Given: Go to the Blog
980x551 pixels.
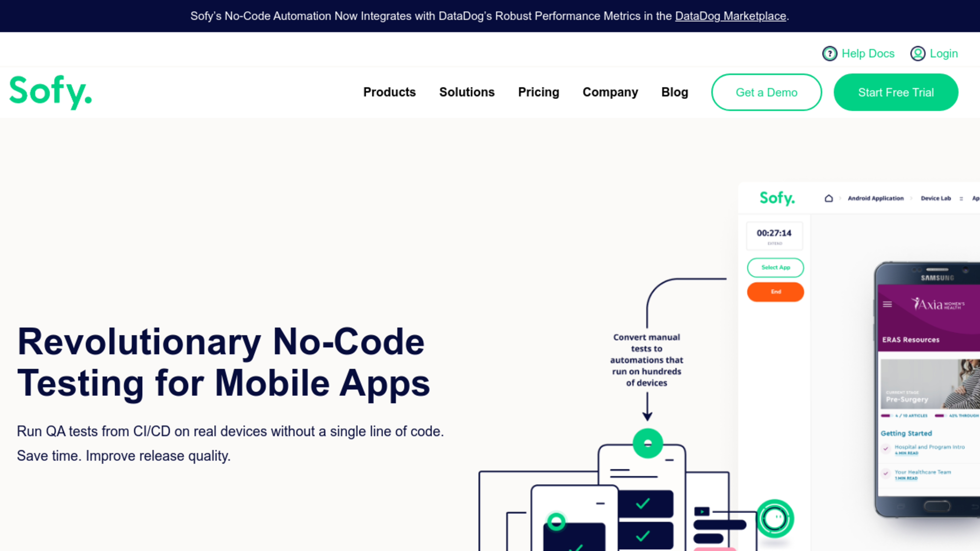Looking at the screenshot, I should (x=675, y=92).
